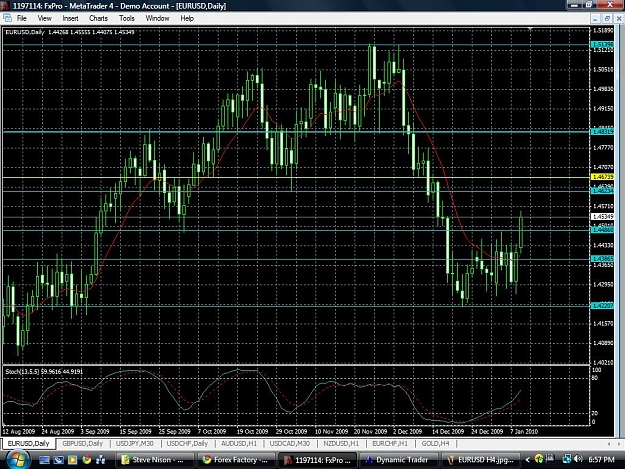The height and width of the screenshot is (469, 625).
Task: Click the chart document icon beside File
Action: (x=7, y=18)
